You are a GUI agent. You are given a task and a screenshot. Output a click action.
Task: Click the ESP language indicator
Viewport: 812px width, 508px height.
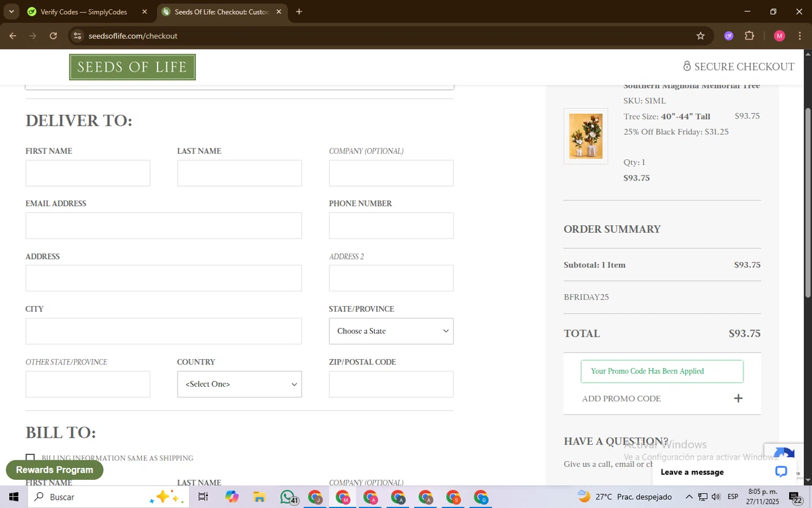(733, 497)
